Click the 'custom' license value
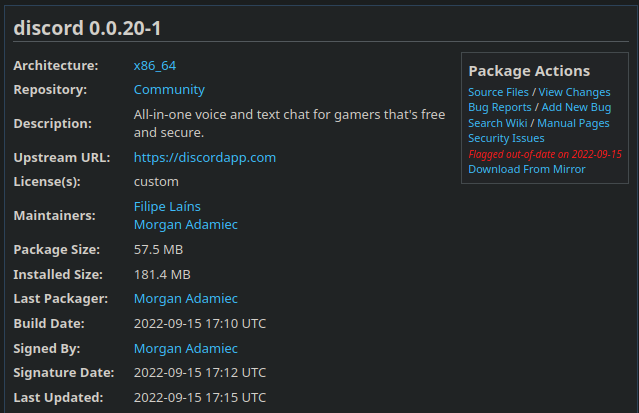 (156, 181)
